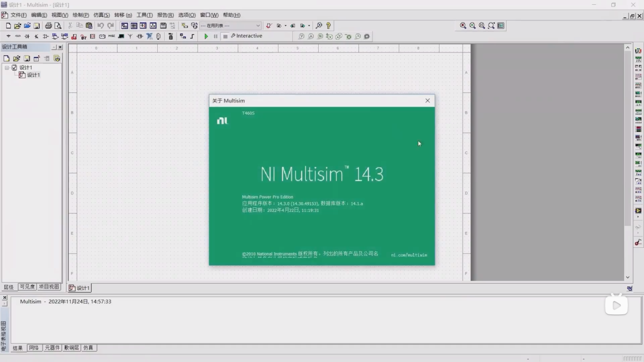
Task: Switch to 敷铜层 tab
Action: 71,348
